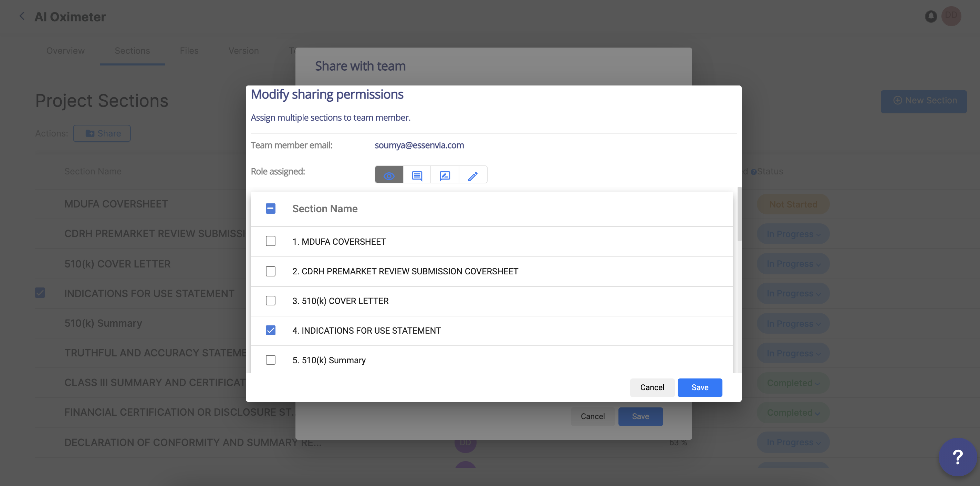Switch to the Sections tab
980x486 pixels.
tap(132, 51)
